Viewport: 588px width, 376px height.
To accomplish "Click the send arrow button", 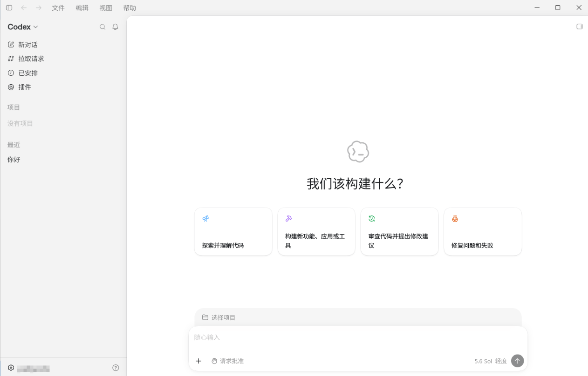I will (x=517, y=361).
